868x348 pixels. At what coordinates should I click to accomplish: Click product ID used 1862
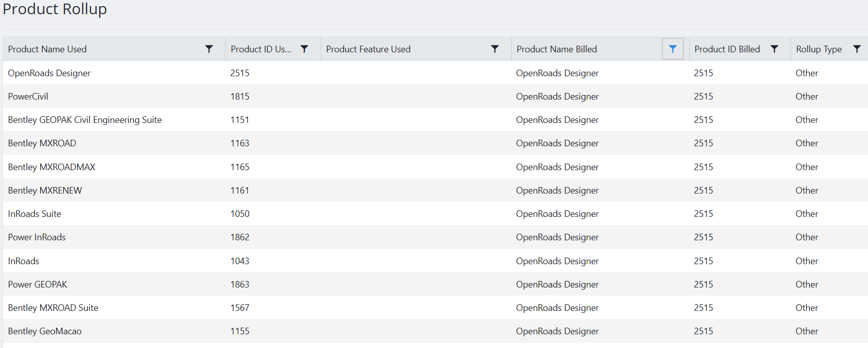(x=240, y=237)
